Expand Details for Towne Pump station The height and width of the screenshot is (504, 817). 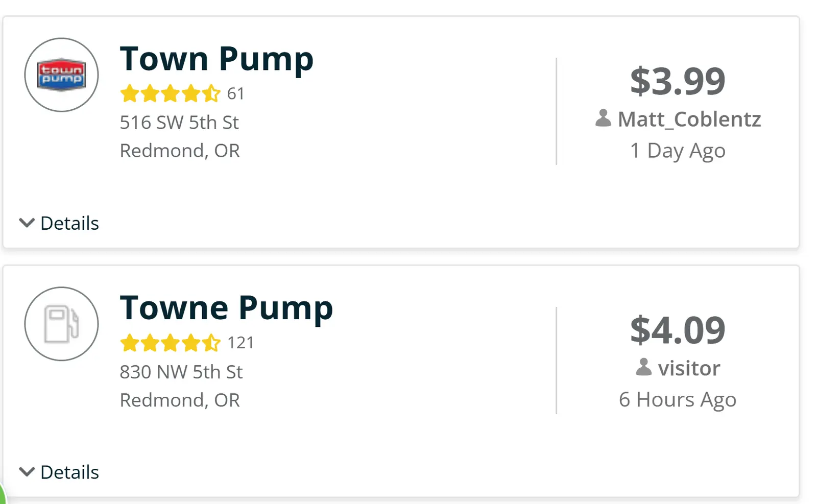[x=59, y=472]
